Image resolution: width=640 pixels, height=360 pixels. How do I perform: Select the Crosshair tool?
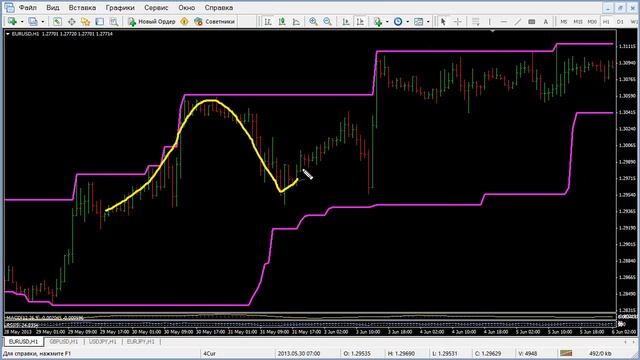click(x=457, y=22)
